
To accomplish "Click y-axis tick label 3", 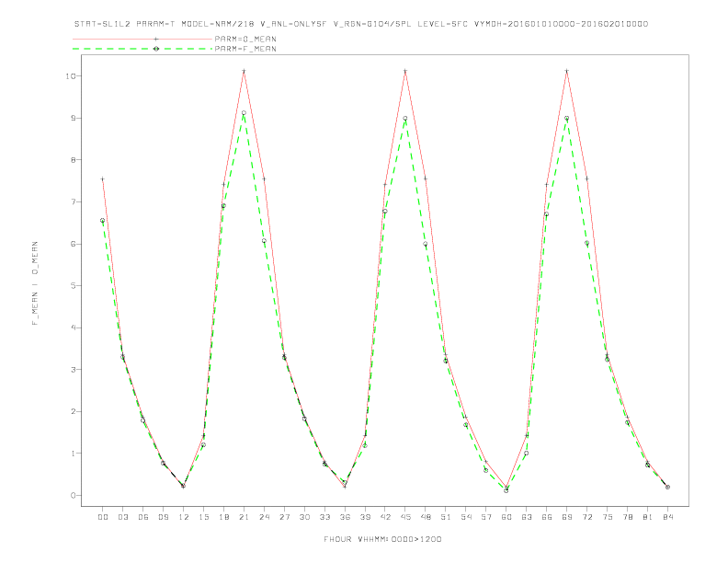I will (x=73, y=369).
